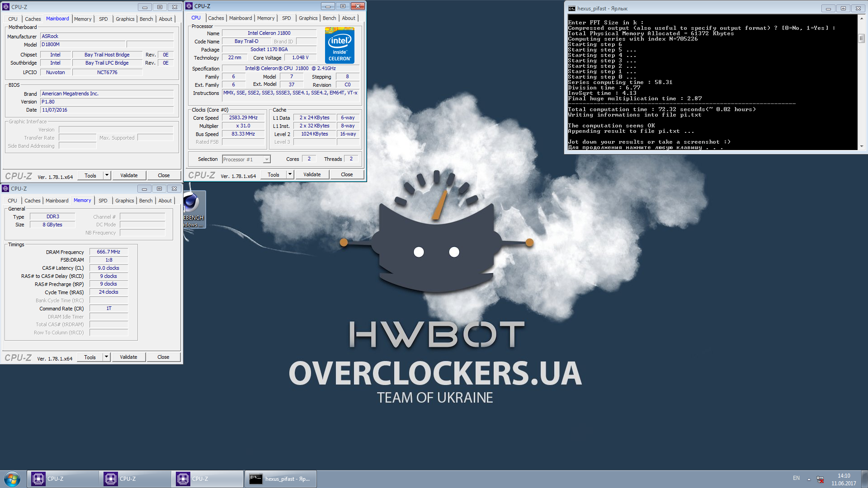868x488 pixels.
Task: Click Memory Size value 8 GBytes
Action: [x=52, y=225]
